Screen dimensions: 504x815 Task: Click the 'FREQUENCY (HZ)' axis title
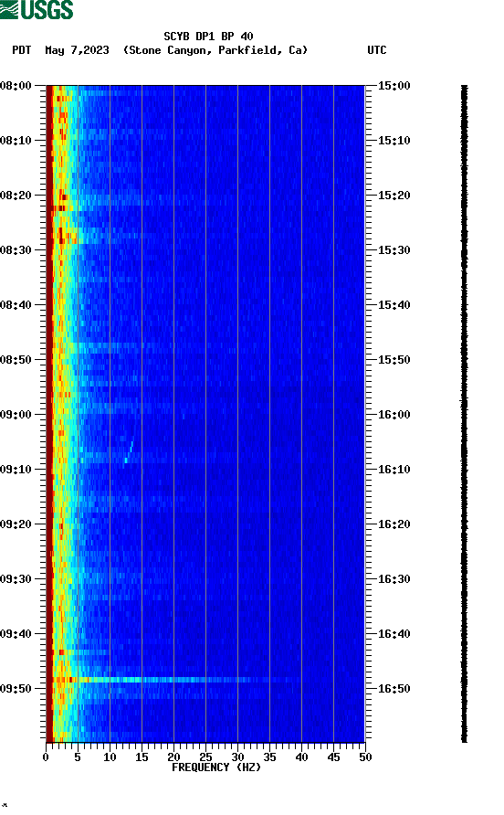tap(216, 767)
